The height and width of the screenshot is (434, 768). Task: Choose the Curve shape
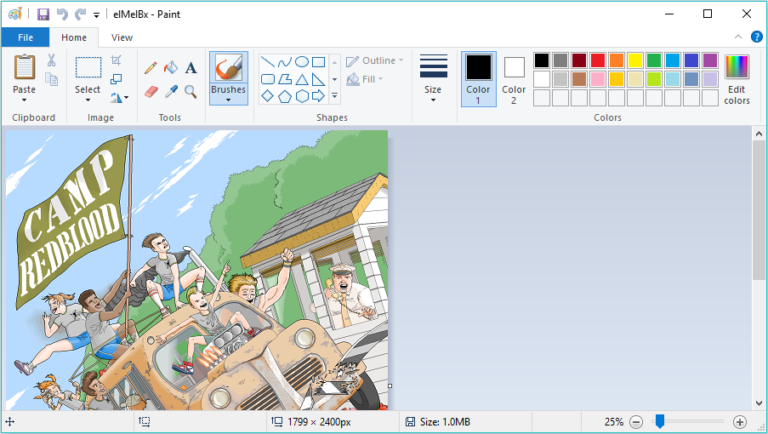(x=285, y=62)
